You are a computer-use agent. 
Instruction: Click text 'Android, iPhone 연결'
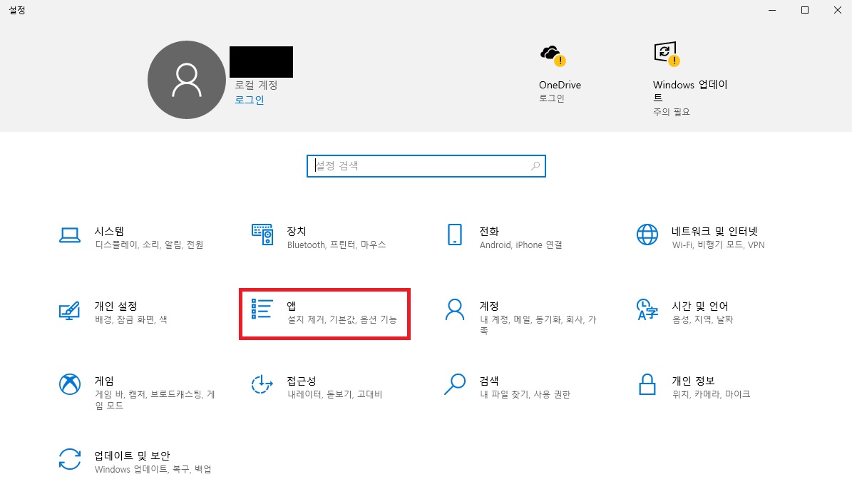click(520, 245)
